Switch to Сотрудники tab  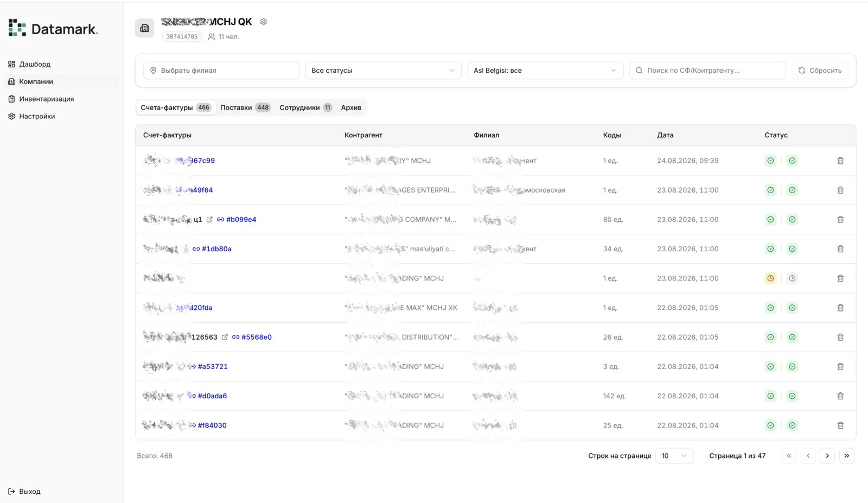click(305, 107)
